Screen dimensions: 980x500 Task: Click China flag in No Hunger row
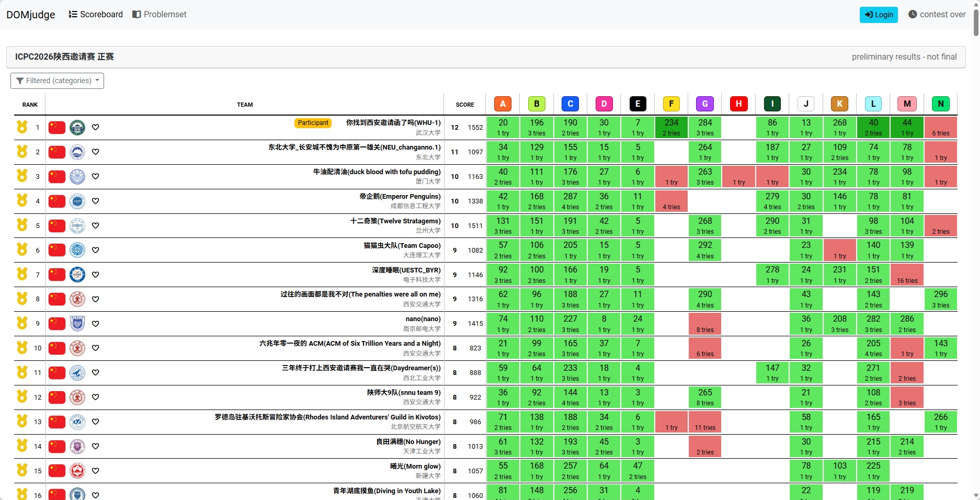(57, 446)
